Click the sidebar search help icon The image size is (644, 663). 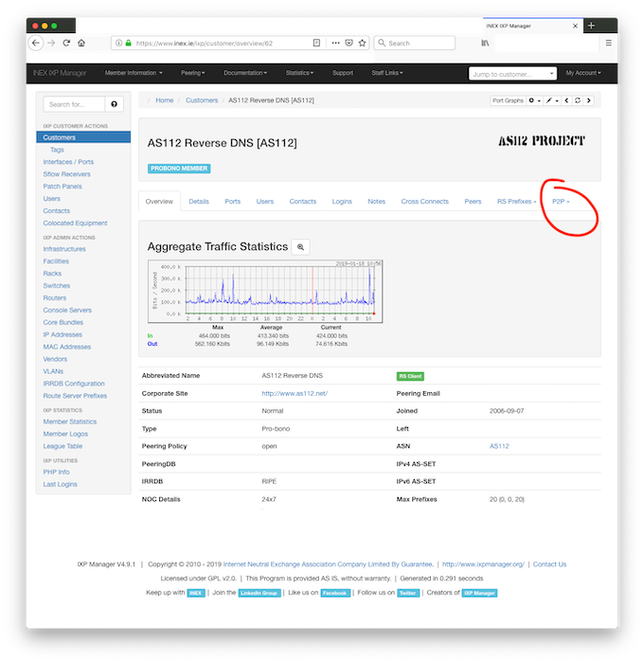click(x=115, y=104)
